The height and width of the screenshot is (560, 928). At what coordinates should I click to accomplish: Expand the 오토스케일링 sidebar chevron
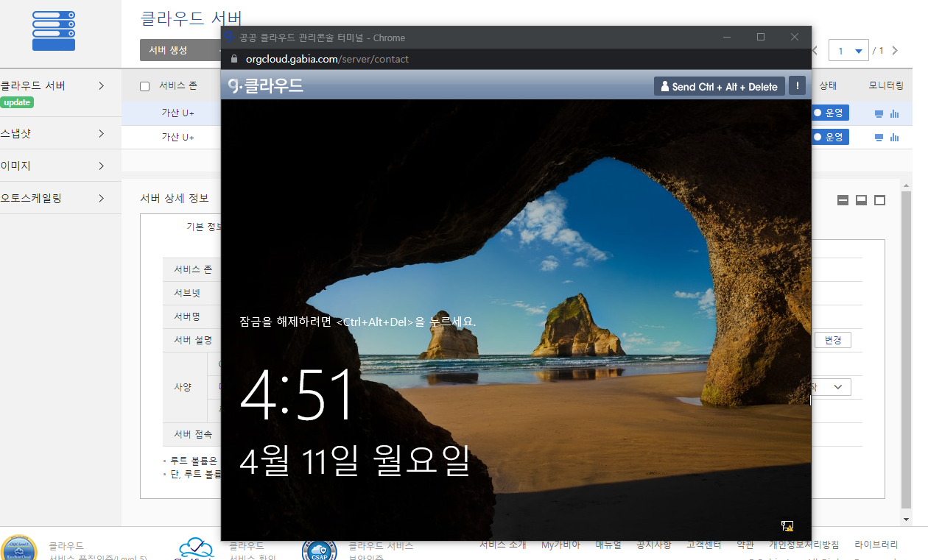click(x=102, y=199)
